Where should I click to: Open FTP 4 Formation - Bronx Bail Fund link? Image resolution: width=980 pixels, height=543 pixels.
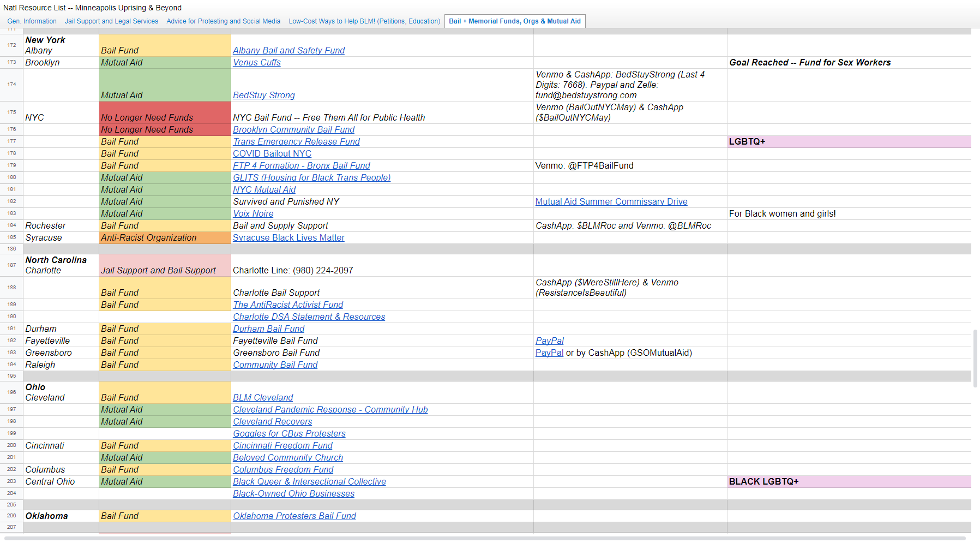pos(302,166)
